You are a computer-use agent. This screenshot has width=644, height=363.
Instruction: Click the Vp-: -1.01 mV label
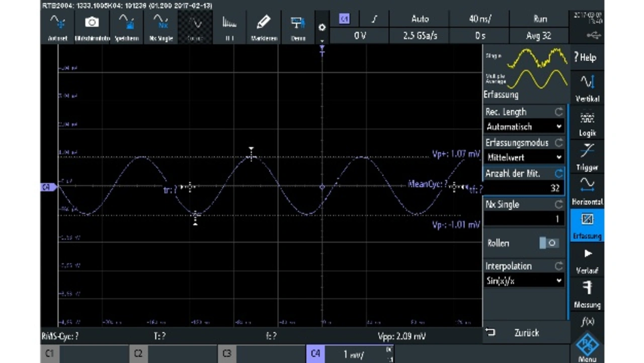pyautogui.click(x=456, y=225)
